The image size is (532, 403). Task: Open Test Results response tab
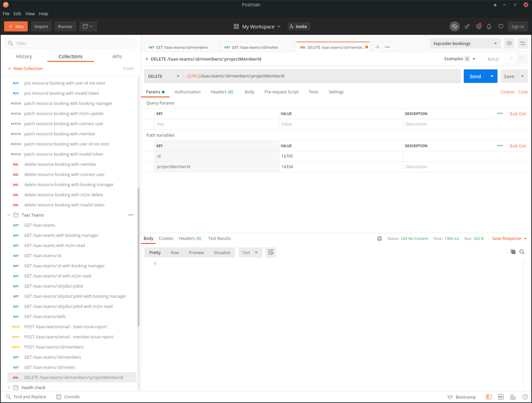click(x=219, y=239)
